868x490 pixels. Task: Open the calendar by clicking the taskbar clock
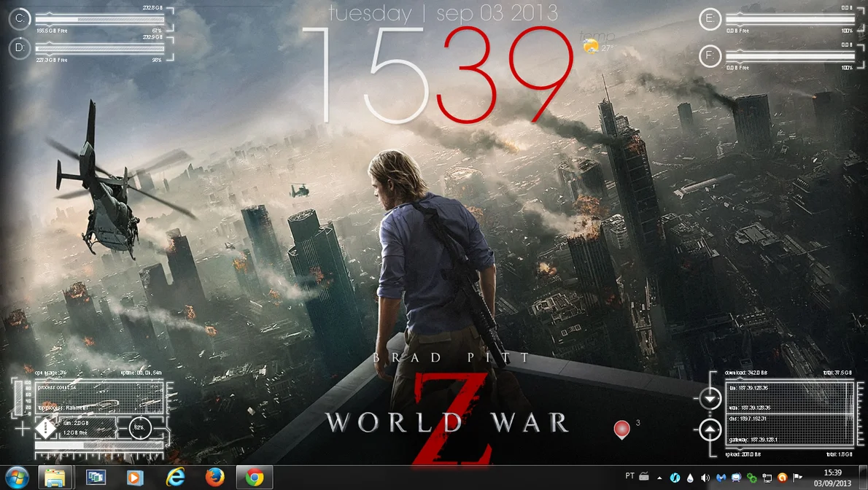pos(834,478)
